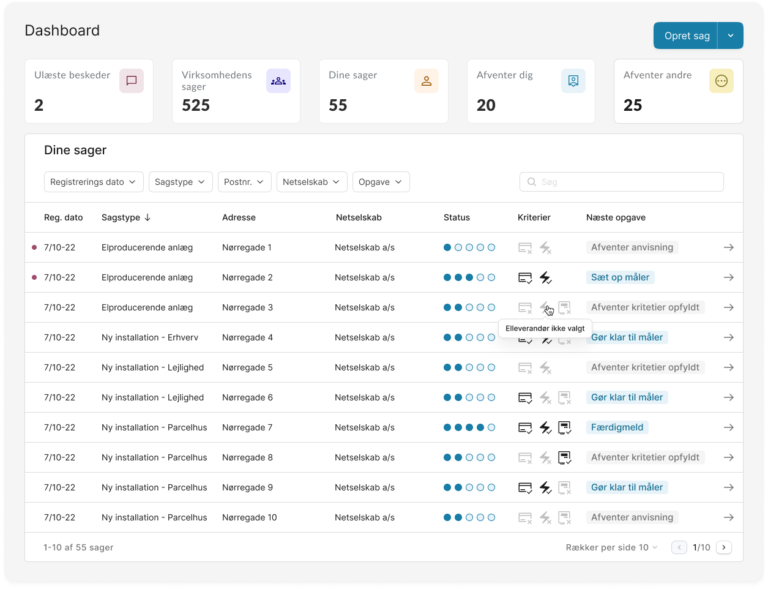Image resolution: width=768 pixels, height=589 pixels.
Task: Click the card criteria icon for Nørregade 9
Action: [525, 487]
